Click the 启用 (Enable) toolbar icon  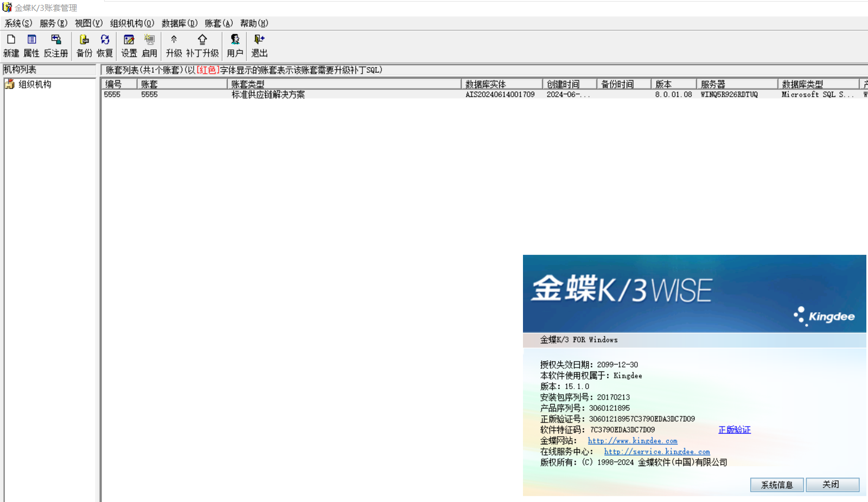click(x=149, y=45)
